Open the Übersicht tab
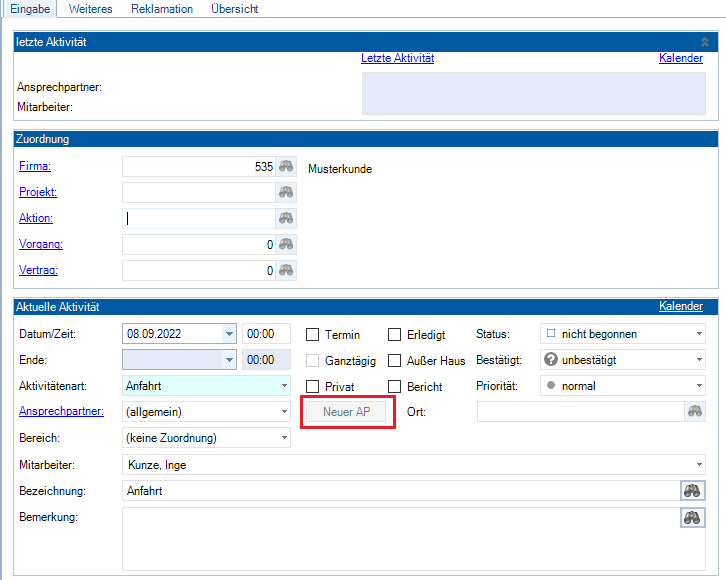Viewport: 726px width, 580px height. click(x=234, y=9)
